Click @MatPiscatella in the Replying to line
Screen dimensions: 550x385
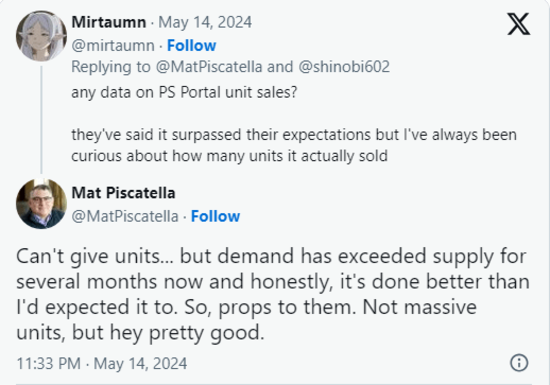point(209,67)
